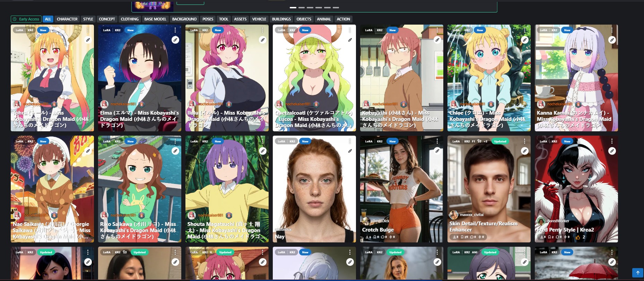Click the link icon on the Kobayashi card

(437, 40)
